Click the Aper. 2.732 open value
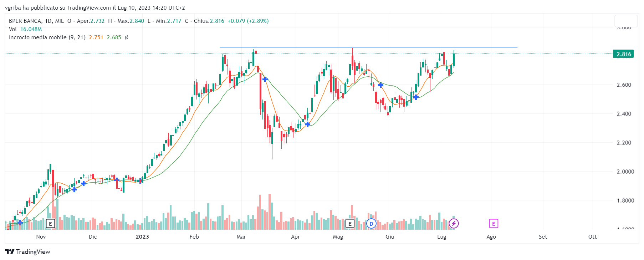This screenshot has height=260, width=644. [86, 21]
